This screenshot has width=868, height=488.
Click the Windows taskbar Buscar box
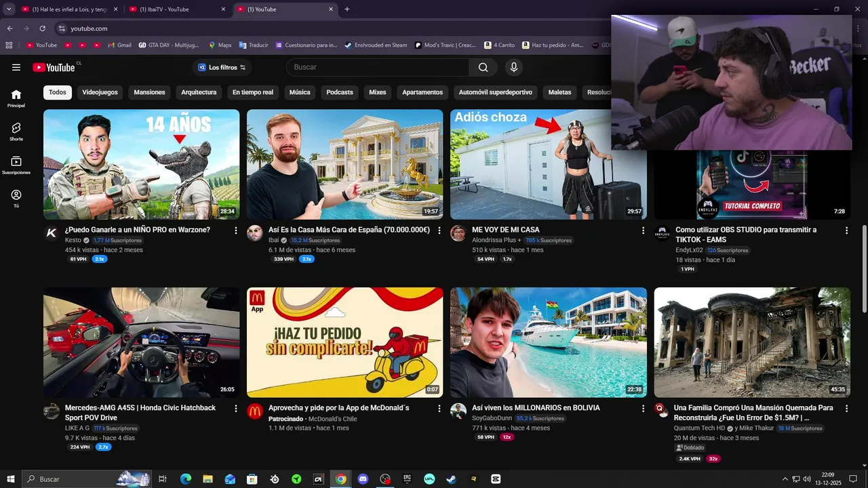88,479
